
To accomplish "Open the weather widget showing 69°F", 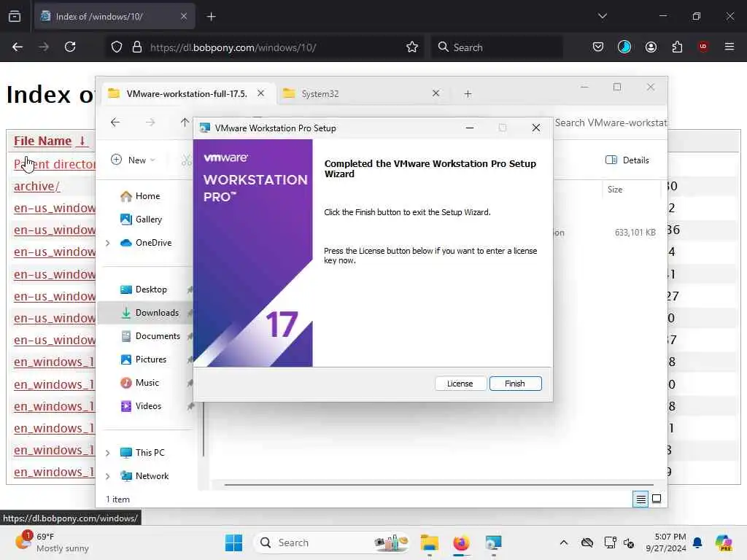I will pos(52,542).
